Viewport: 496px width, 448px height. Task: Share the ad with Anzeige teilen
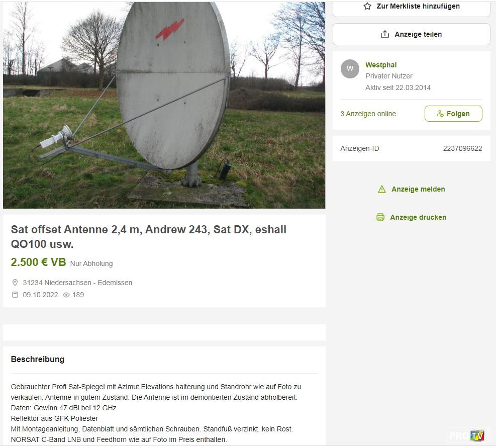point(411,34)
